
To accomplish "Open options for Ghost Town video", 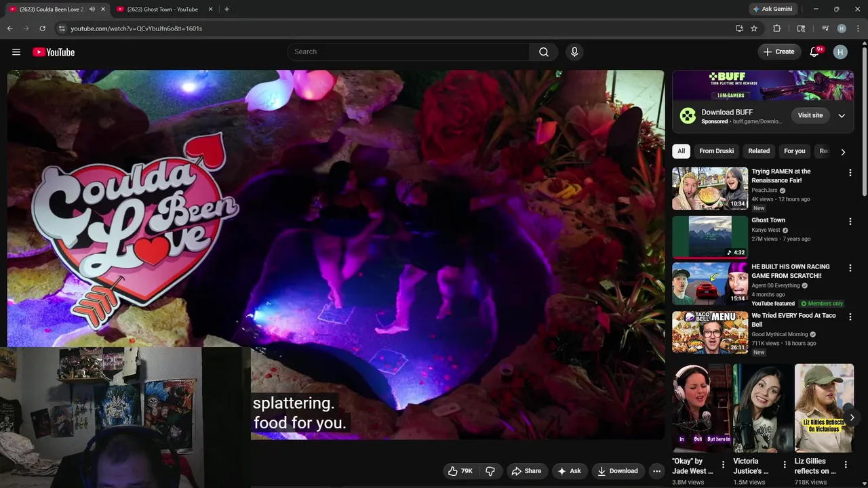I will (850, 222).
